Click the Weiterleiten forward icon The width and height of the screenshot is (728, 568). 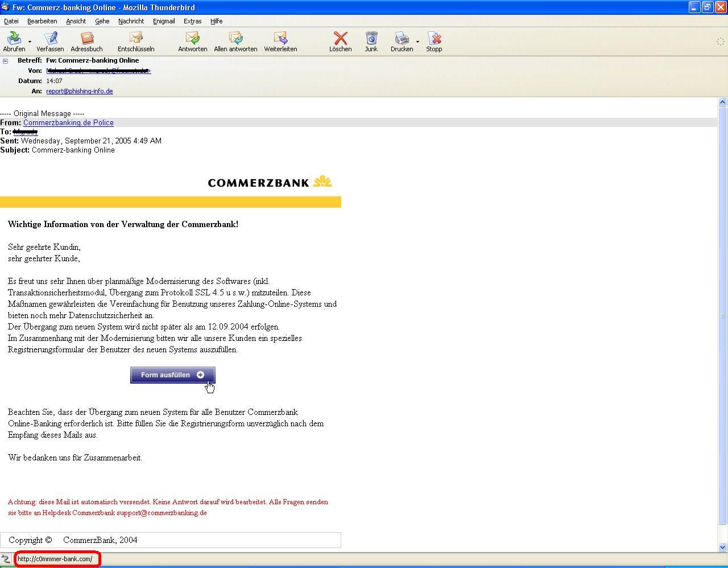pyautogui.click(x=280, y=39)
